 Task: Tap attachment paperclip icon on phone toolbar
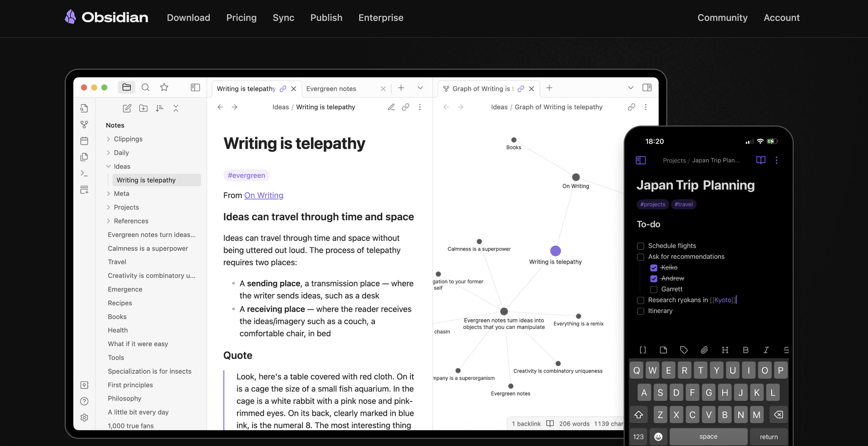[x=704, y=350]
